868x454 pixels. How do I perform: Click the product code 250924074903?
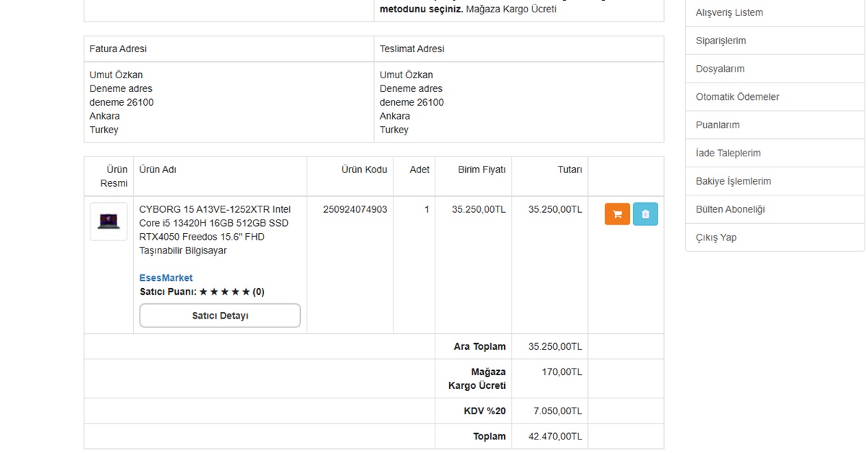[354, 209]
